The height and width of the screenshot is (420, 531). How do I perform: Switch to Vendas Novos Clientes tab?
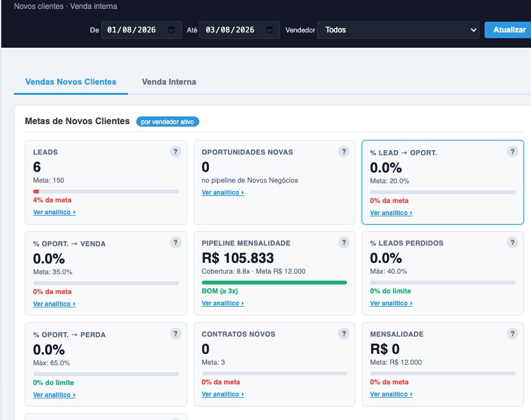tap(71, 82)
